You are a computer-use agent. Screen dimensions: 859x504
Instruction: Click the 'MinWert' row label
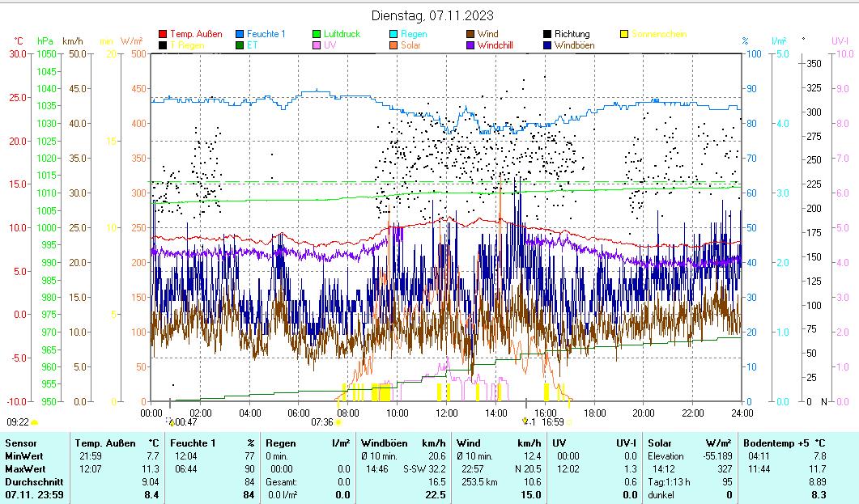click(24, 455)
